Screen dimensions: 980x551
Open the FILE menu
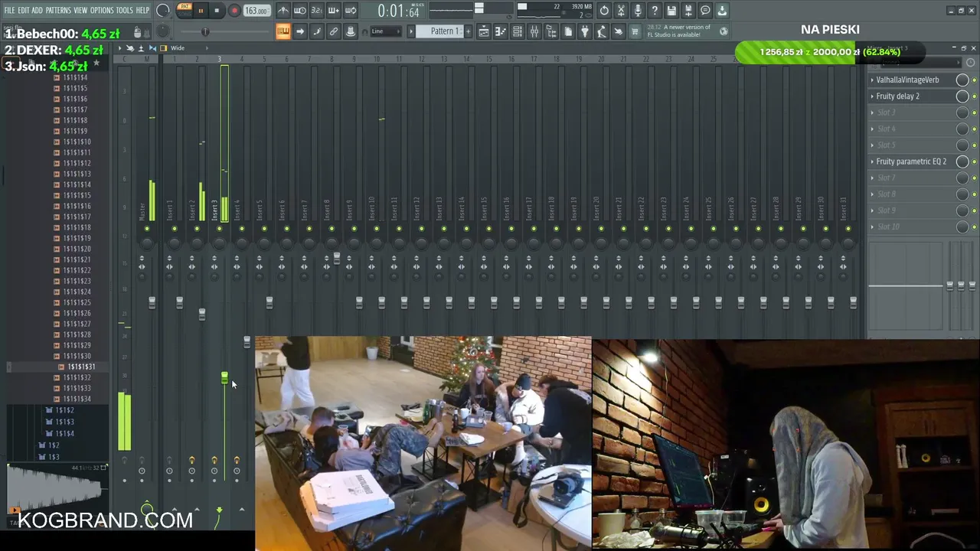click(x=9, y=11)
